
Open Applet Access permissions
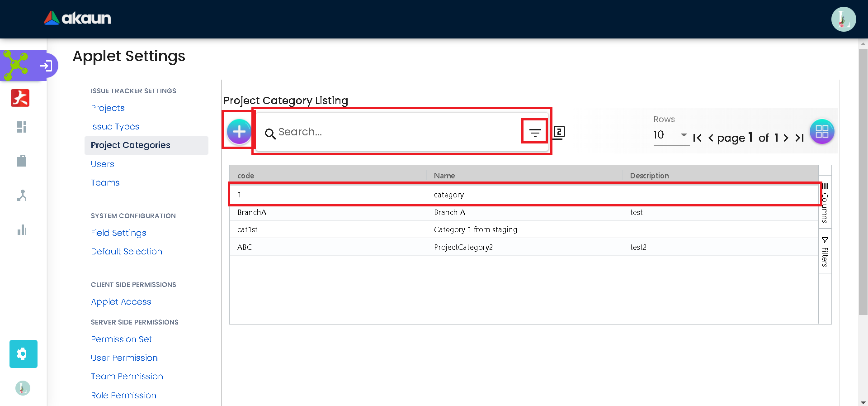pos(121,302)
